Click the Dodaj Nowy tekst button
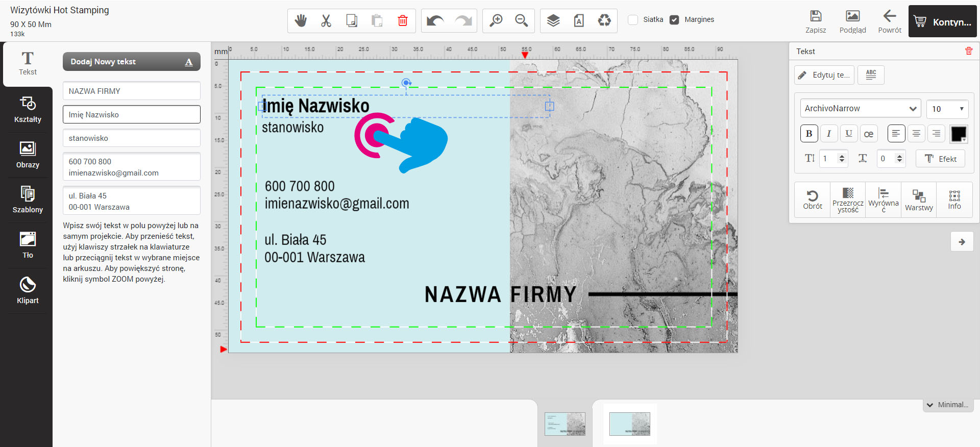The image size is (980, 447). click(x=131, y=62)
